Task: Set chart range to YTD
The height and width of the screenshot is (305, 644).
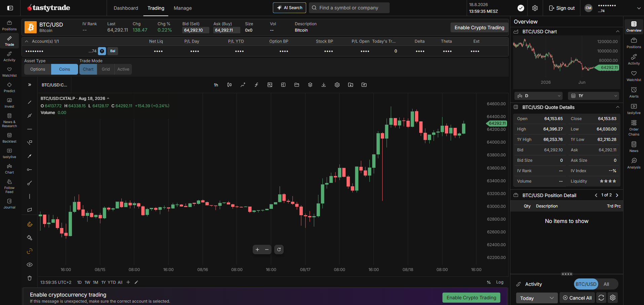Action: click(112, 282)
